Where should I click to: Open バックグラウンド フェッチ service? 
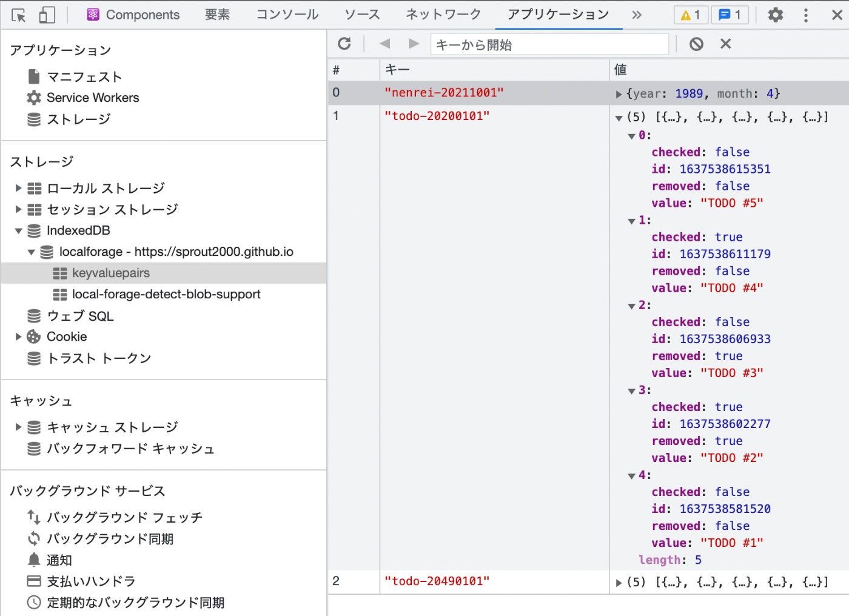125,518
